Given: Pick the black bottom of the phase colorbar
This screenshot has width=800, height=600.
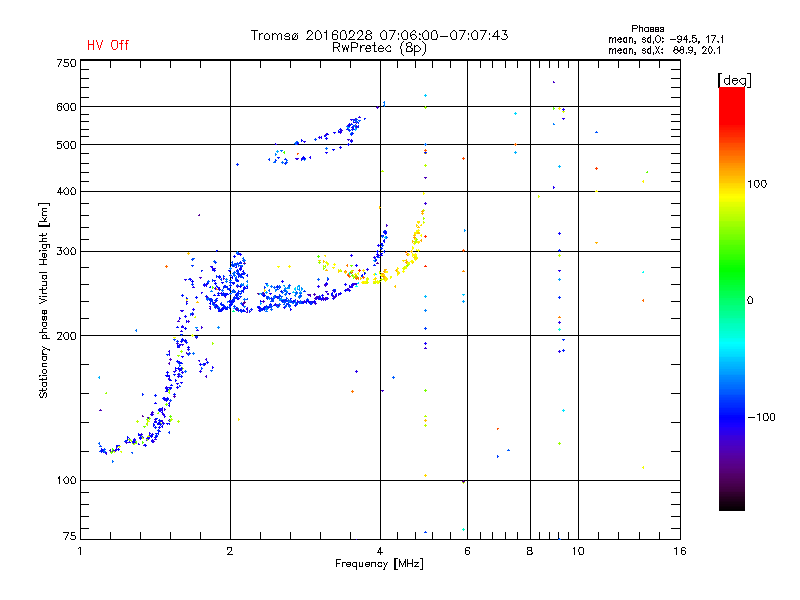Looking at the screenshot, I should point(732,503).
